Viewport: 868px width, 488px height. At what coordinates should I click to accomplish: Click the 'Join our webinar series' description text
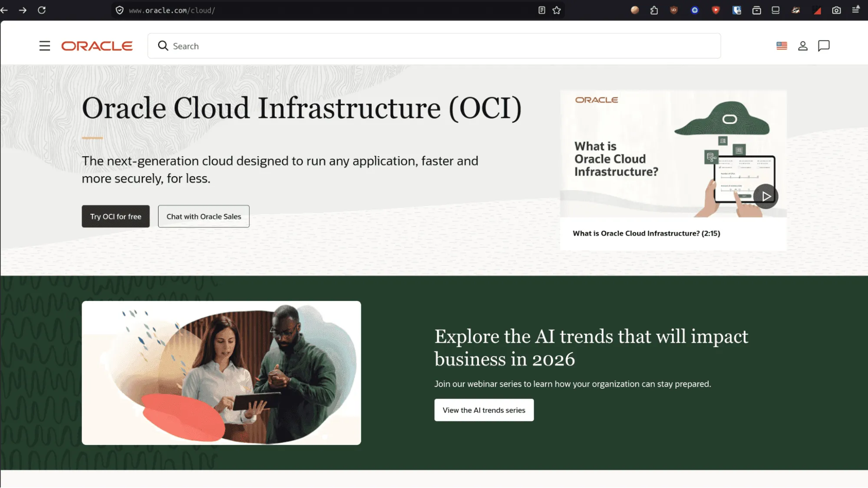click(x=572, y=384)
